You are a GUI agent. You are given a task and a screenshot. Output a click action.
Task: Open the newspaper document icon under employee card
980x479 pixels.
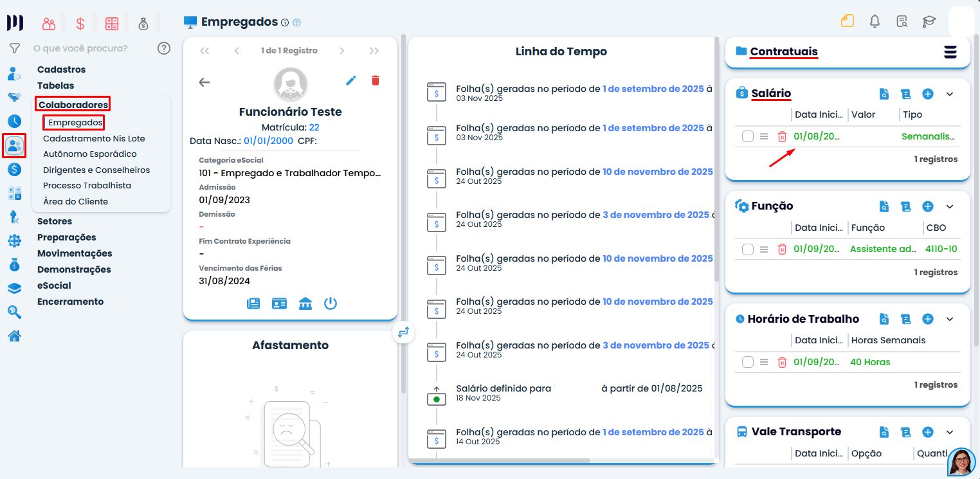pos(253,303)
